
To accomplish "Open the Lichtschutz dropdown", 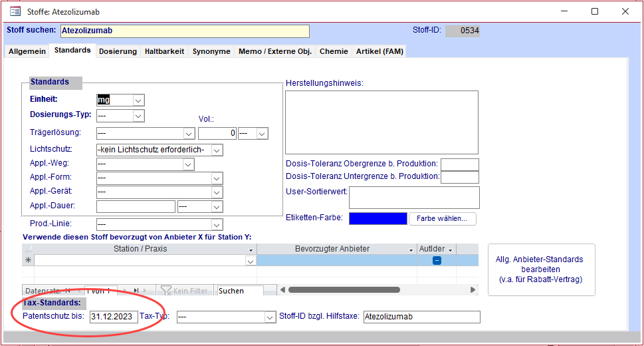I will click(x=217, y=150).
